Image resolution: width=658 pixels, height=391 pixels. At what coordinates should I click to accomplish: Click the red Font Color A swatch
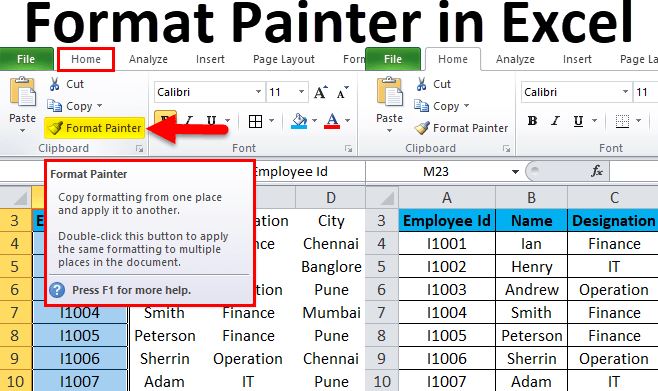coord(332,121)
